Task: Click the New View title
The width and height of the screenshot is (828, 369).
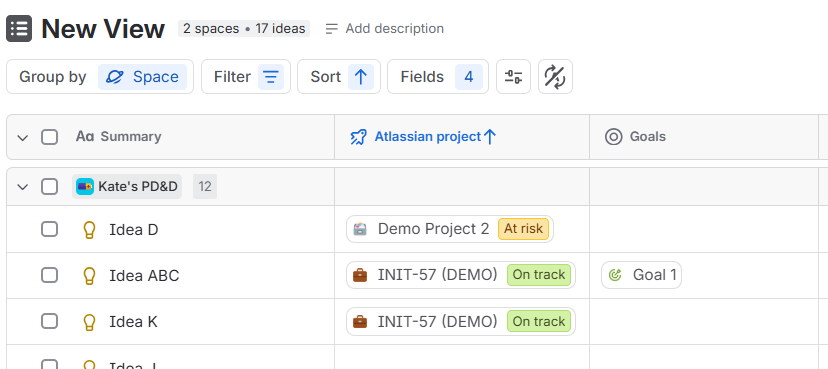Action: pyautogui.click(x=103, y=29)
